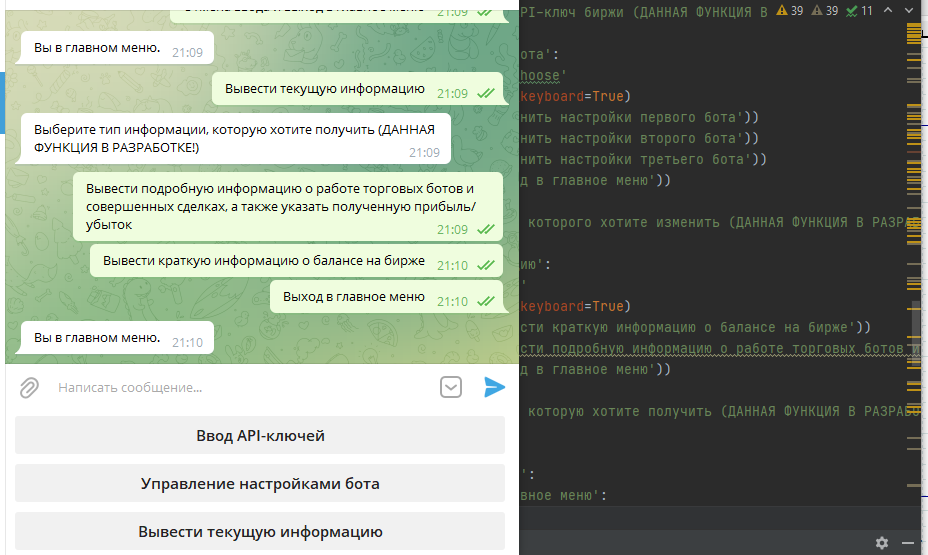
Task: Hide the IDE tool window with the minus icon
Action: coord(908,542)
